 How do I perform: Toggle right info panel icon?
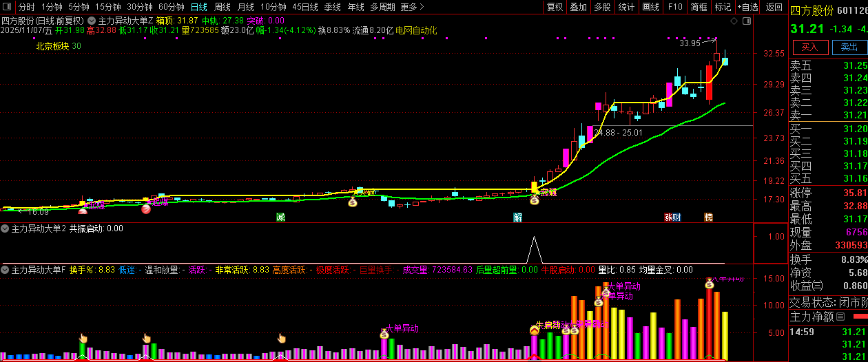click(746, 21)
